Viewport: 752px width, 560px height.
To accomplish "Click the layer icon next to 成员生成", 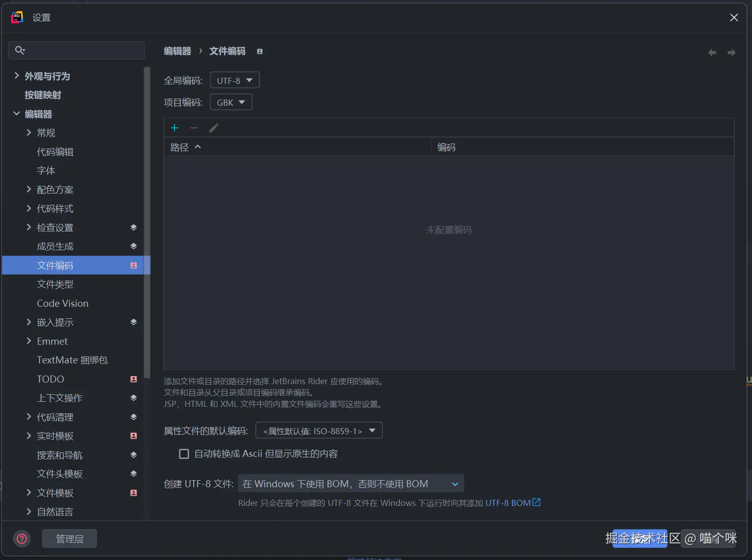I will (x=134, y=246).
